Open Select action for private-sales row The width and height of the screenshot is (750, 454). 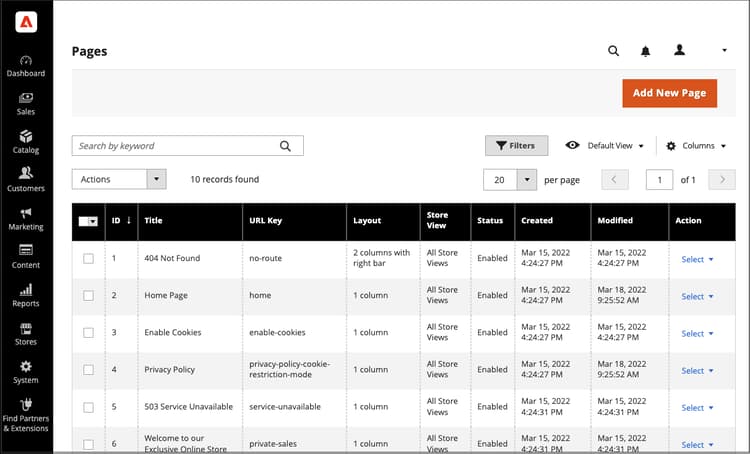click(x=697, y=444)
